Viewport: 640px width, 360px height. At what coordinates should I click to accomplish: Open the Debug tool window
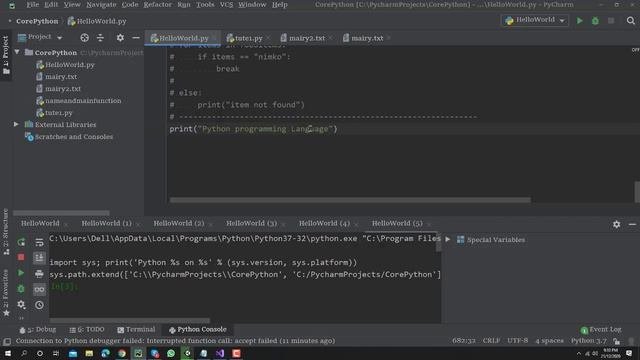[38, 329]
